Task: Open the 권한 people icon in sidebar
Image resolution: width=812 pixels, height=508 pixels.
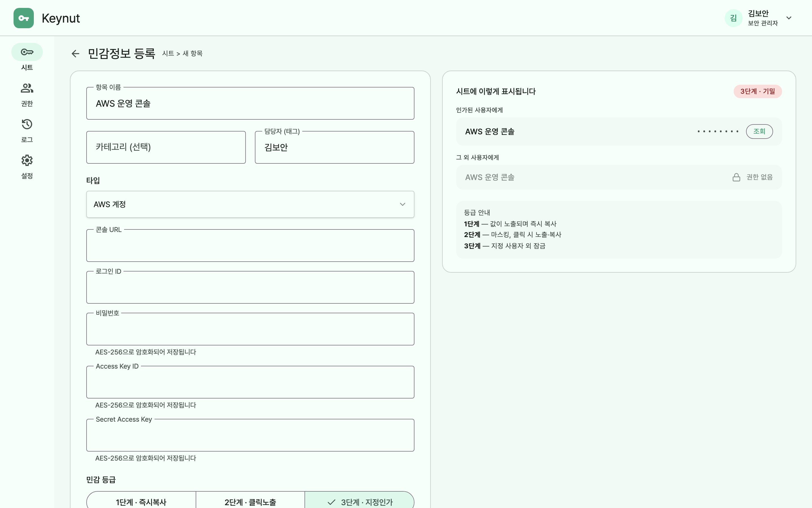Action: coord(27,88)
